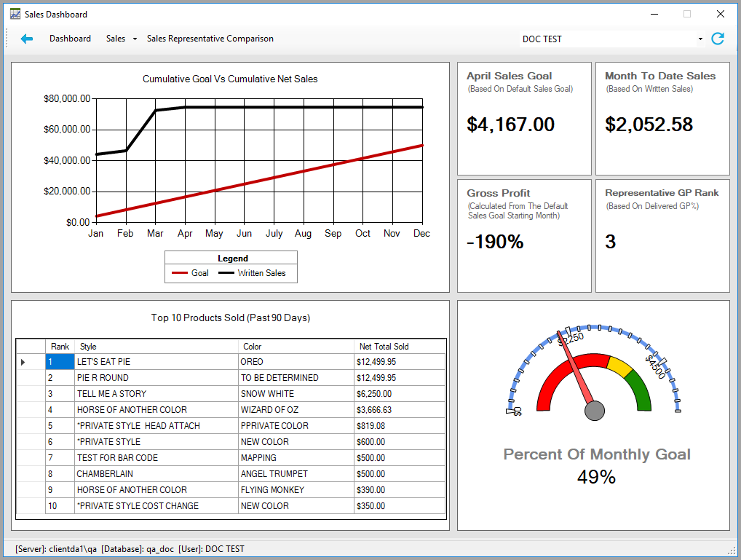Click the $3,666.63 net total cell
Screen dimensions: 741x560
pyautogui.click(x=400, y=410)
